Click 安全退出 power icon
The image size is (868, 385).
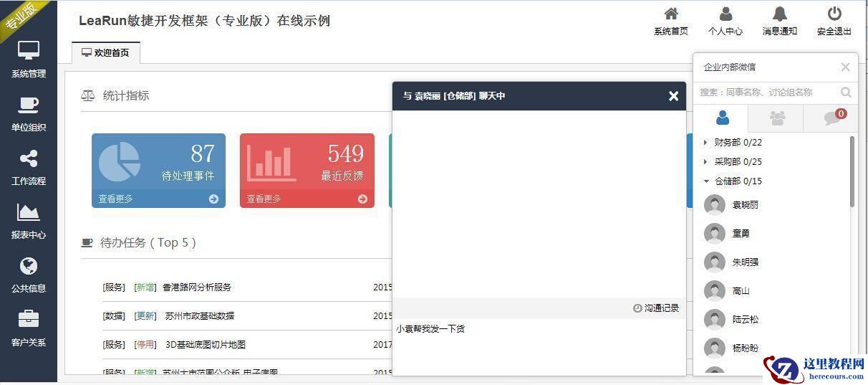[834, 14]
